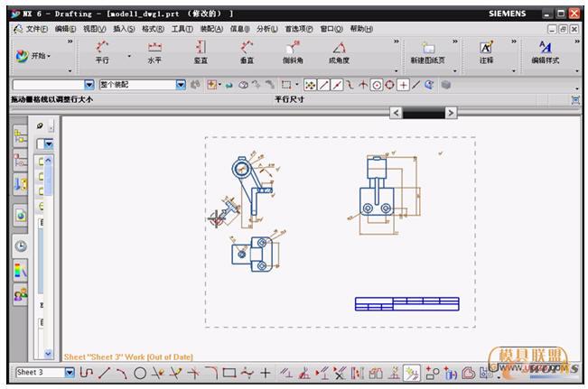Viewport: 588px width, 389px height.
Task: Click the New Sheet (新建图纸页) icon
Action: click(428, 51)
